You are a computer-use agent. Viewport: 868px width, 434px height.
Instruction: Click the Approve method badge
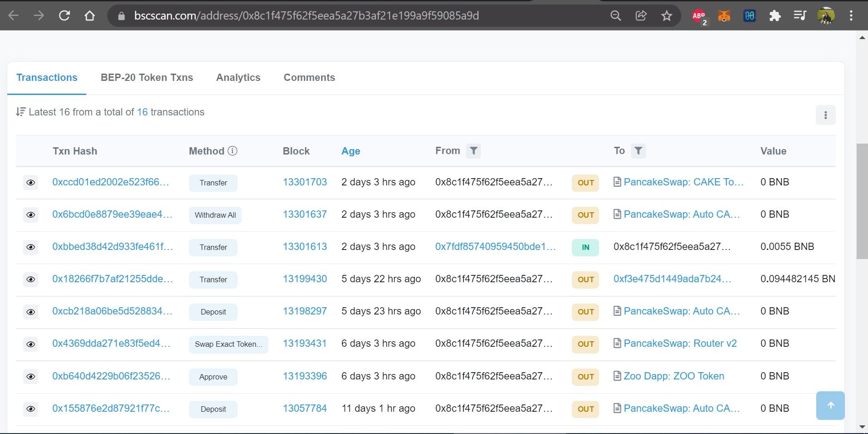[x=213, y=377]
